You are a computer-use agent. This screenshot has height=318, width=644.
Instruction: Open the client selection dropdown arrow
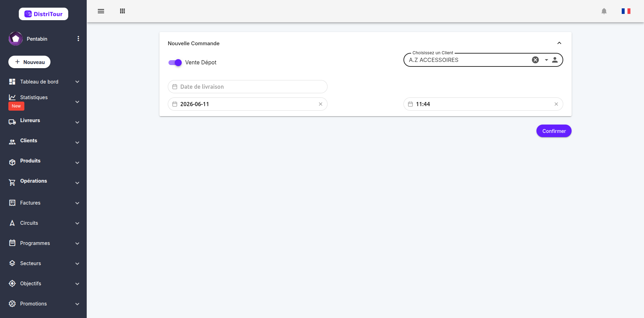pos(546,60)
